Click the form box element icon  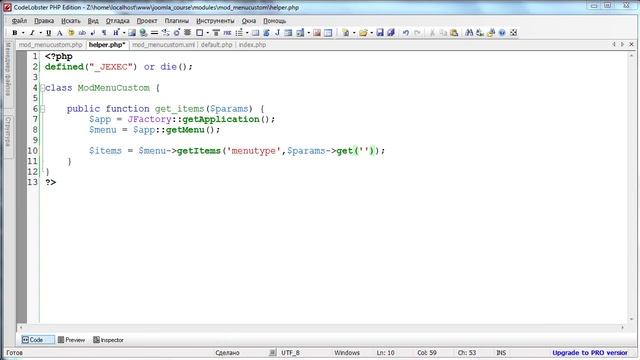(x=199, y=33)
